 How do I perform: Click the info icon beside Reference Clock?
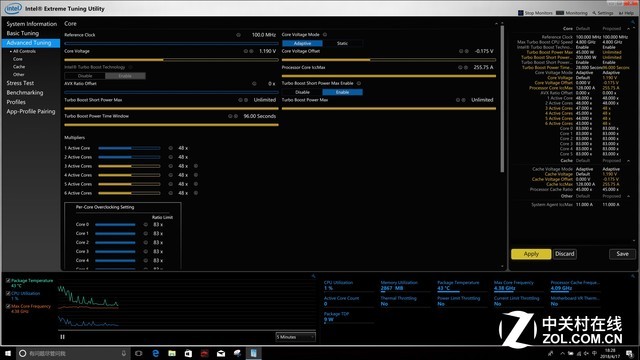pyautogui.click(x=238, y=35)
